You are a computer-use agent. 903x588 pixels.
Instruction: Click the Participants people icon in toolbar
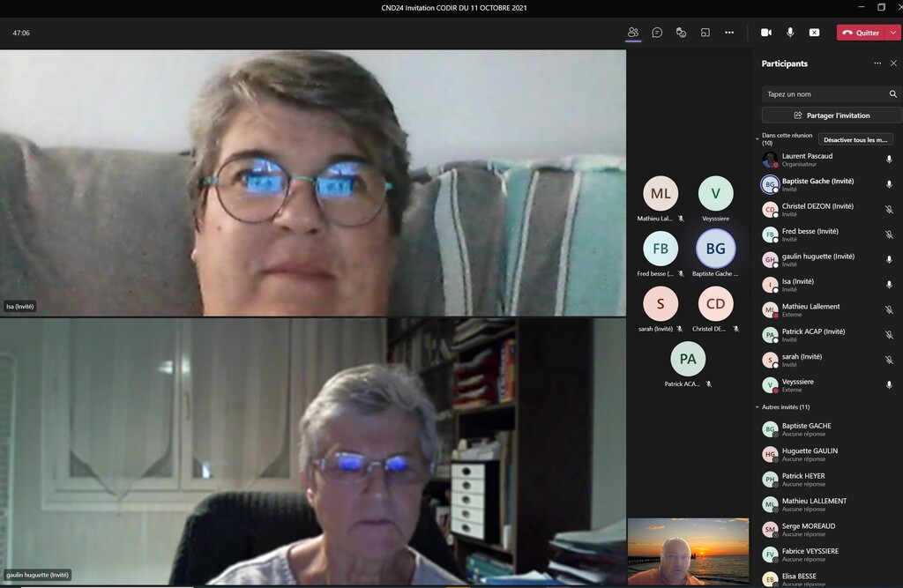click(633, 33)
